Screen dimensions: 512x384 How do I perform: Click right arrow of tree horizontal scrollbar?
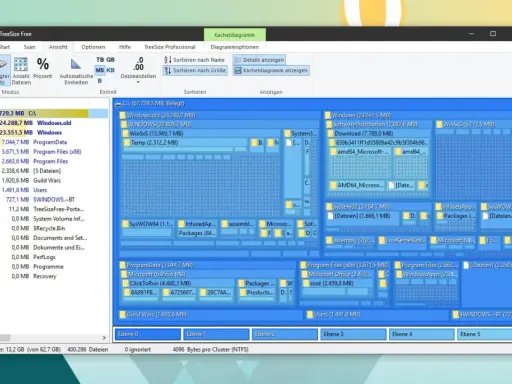pyautogui.click(x=104, y=338)
